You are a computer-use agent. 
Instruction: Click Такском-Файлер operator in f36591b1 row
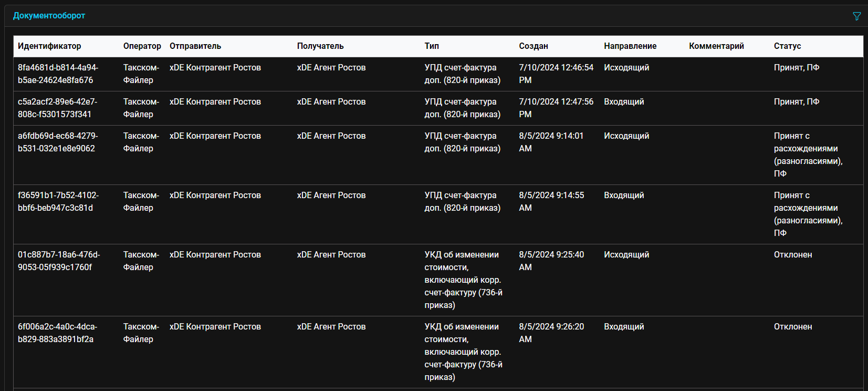141,202
